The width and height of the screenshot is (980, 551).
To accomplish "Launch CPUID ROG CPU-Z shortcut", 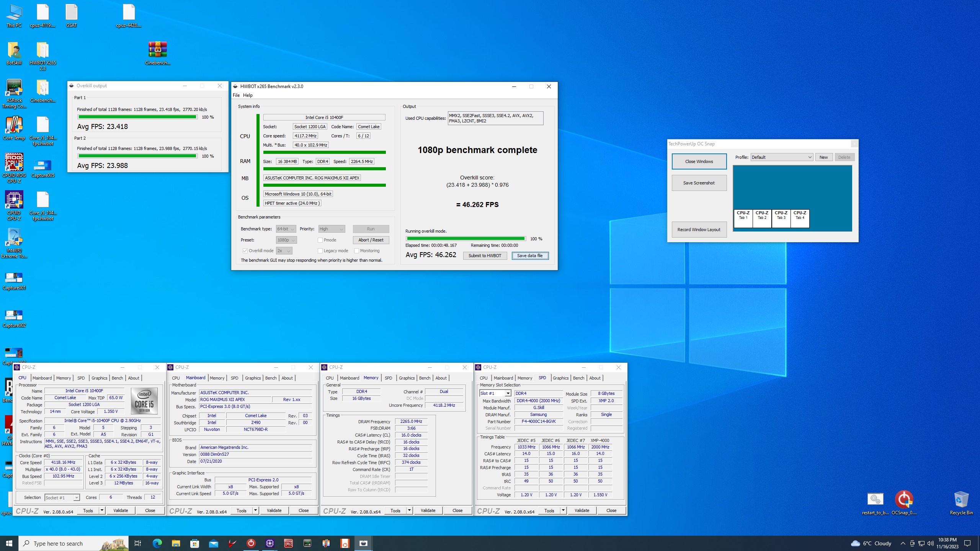I will (14, 168).
